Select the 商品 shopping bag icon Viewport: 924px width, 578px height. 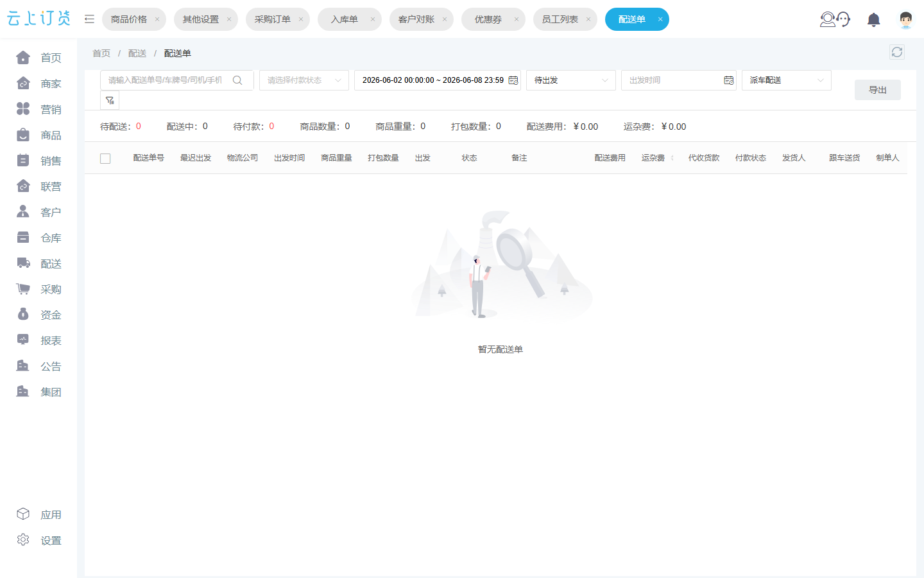23,135
